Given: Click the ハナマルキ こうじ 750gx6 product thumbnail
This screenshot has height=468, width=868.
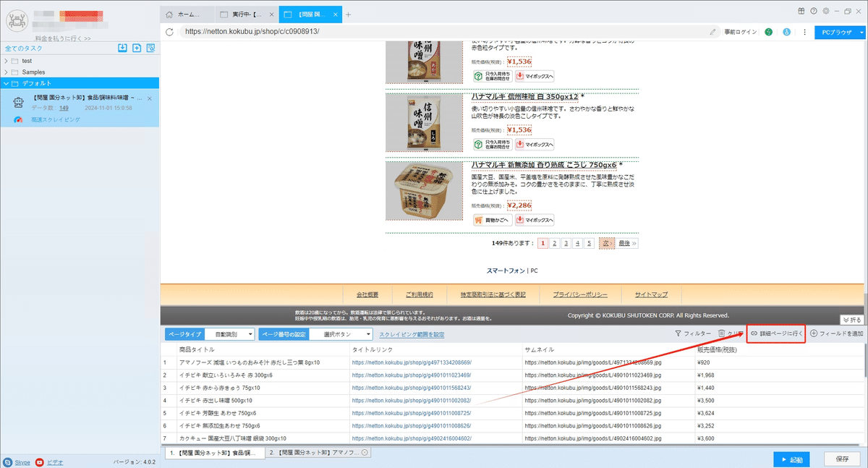Looking at the screenshot, I should tap(424, 191).
